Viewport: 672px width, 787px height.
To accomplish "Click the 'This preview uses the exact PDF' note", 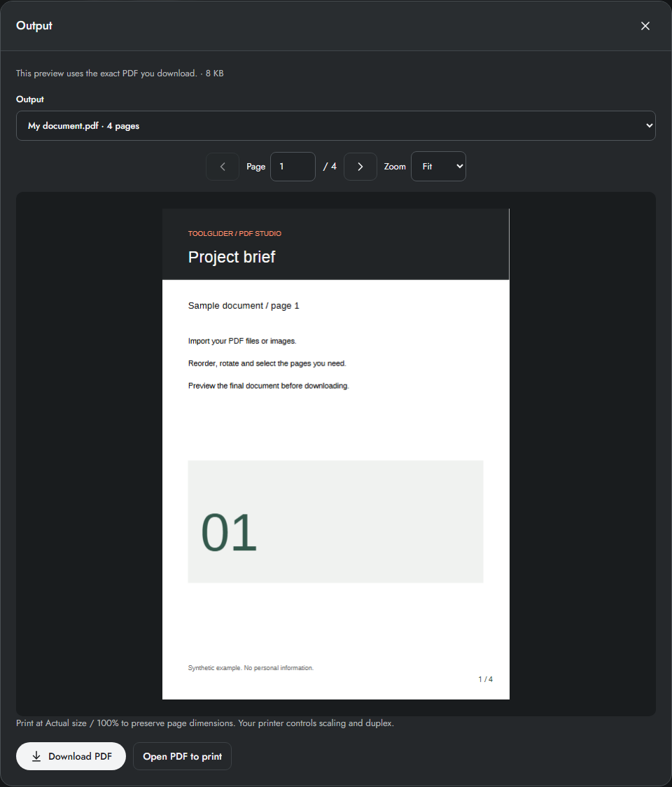I will (x=120, y=74).
